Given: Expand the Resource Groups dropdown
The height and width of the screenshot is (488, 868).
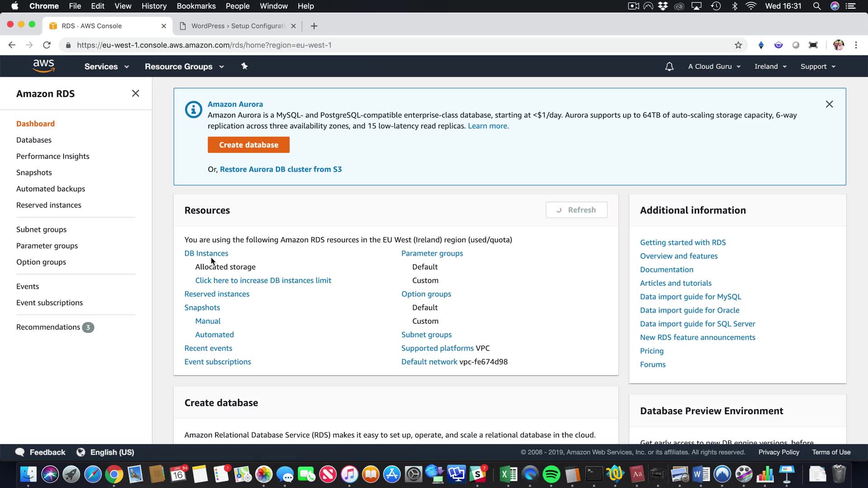Looking at the screenshot, I should pos(184,66).
